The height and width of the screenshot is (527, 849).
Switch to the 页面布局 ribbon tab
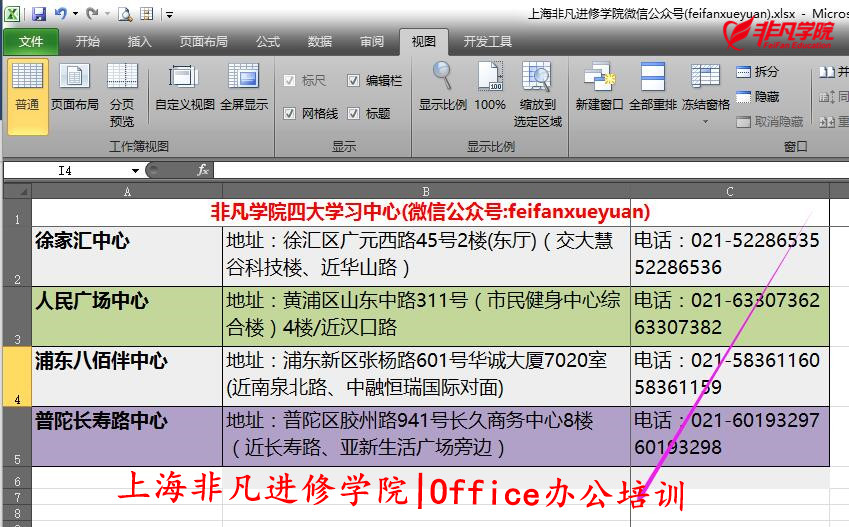(204, 41)
